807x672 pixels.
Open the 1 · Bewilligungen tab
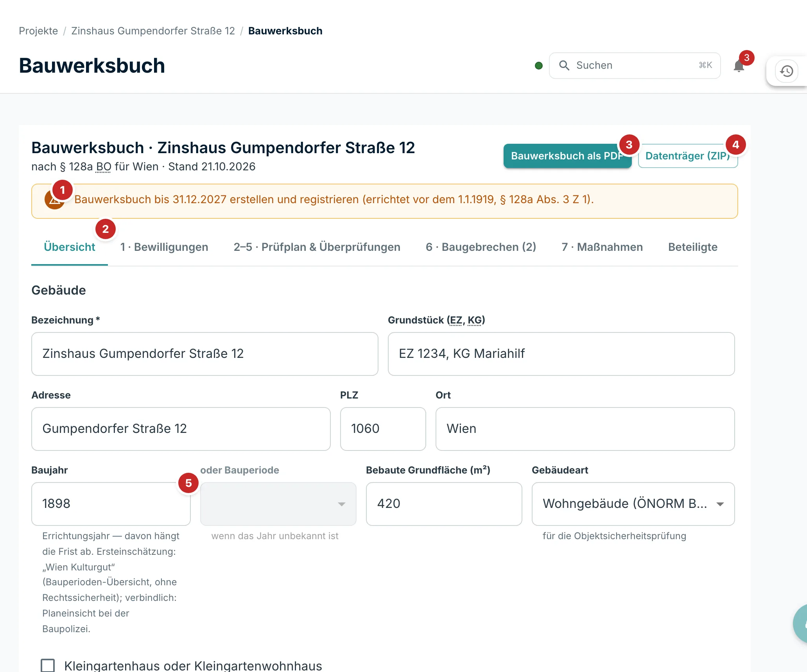[164, 247]
